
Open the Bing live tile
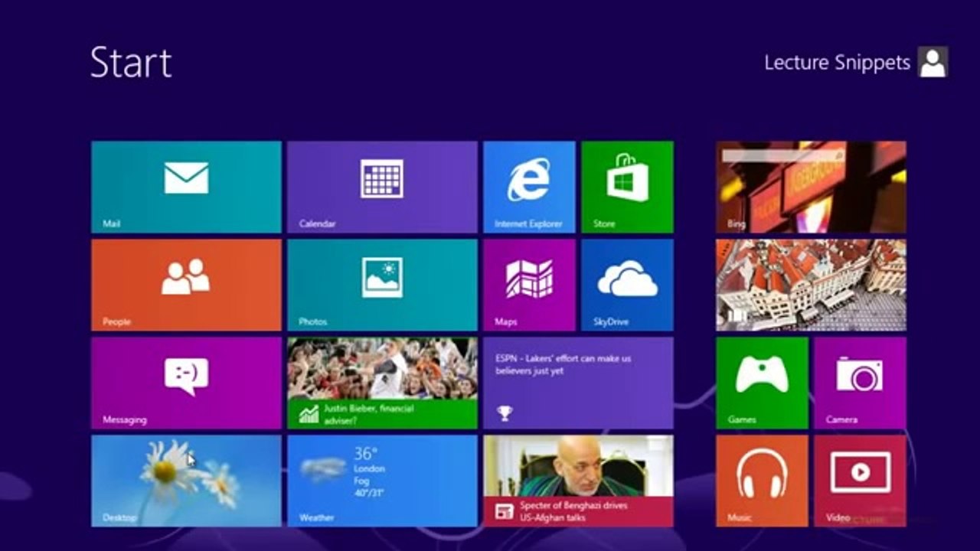811,187
